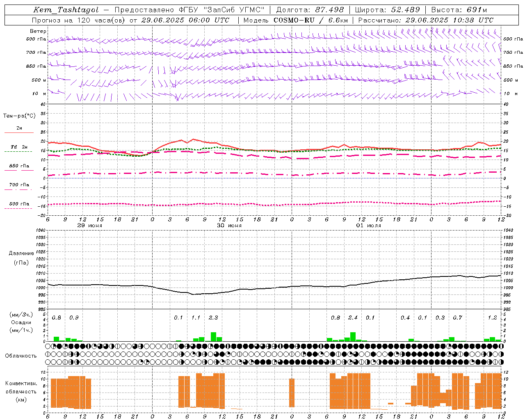Click the Тем-ра(°C) temperature axis label
This screenshot has width=525, height=420.
pyautogui.click(x=19, y=116)
